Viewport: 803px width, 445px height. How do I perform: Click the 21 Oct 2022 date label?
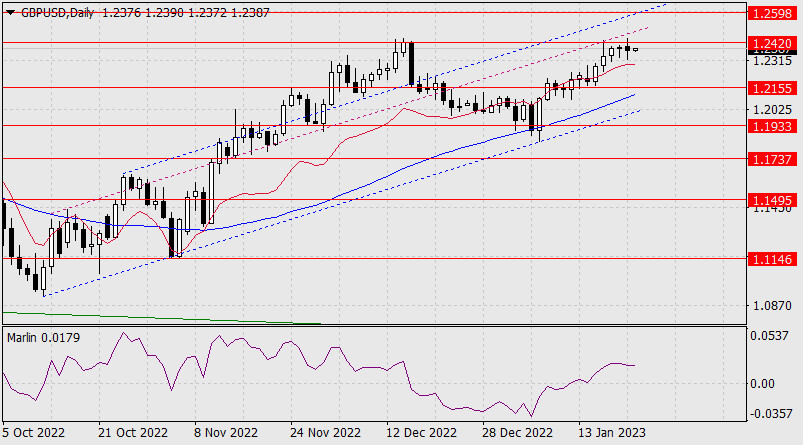pos(133,433)
